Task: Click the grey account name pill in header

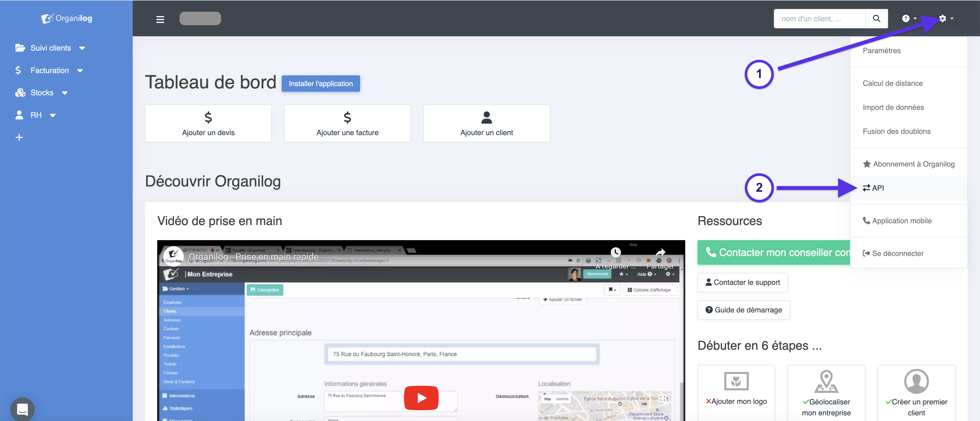Action: [200, 18]
